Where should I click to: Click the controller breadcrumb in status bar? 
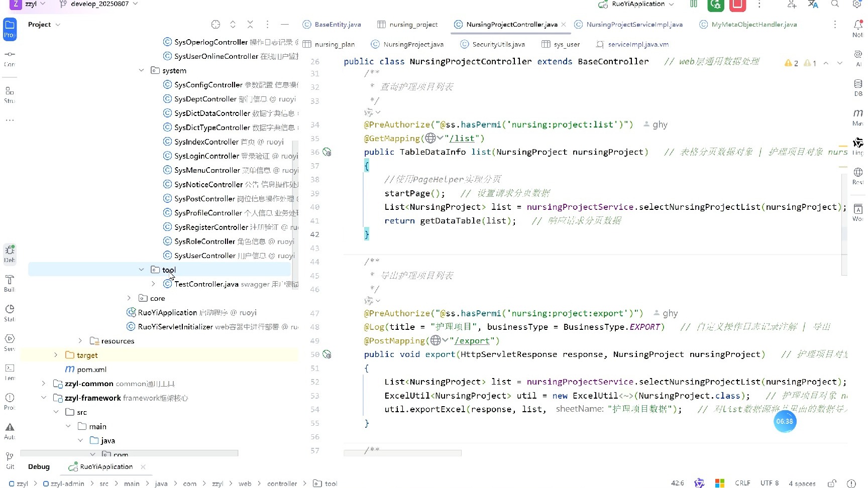tap(282, 483)
